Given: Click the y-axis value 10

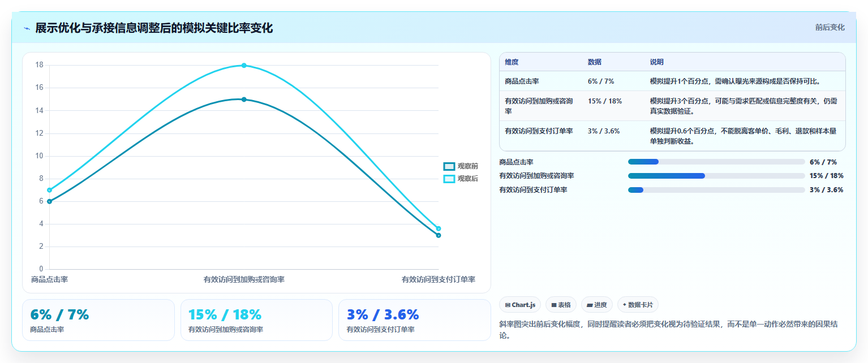Looking at the screenshot, I should [x=40, y=156].
